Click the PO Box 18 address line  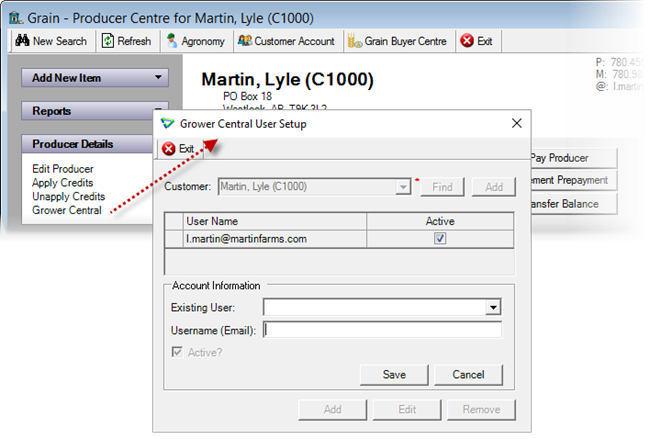click(247, 96)
